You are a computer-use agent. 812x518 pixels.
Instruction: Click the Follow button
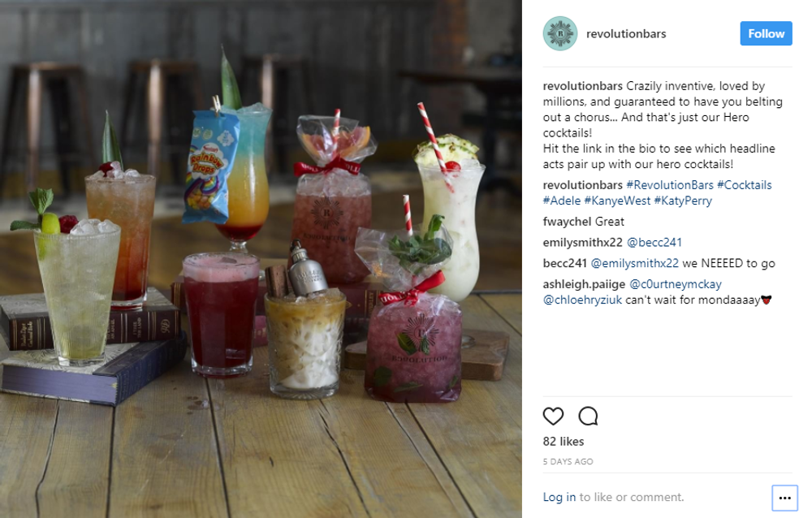click(766, 33)
